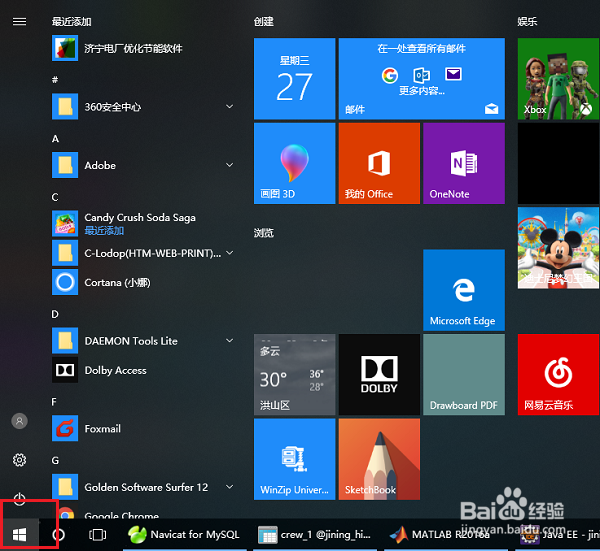Open the hamburger menu at top left
The height and width of the screenshot is (551, 600).
(20, 21)
